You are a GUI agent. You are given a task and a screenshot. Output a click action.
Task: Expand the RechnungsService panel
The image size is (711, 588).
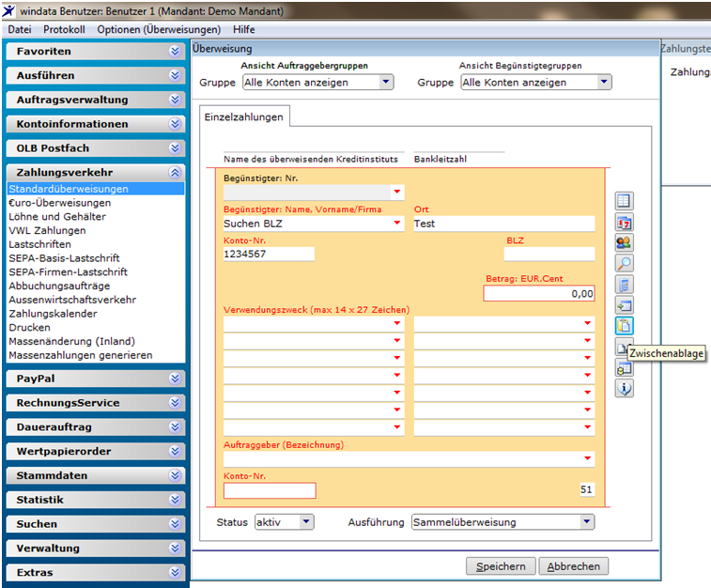175,403
